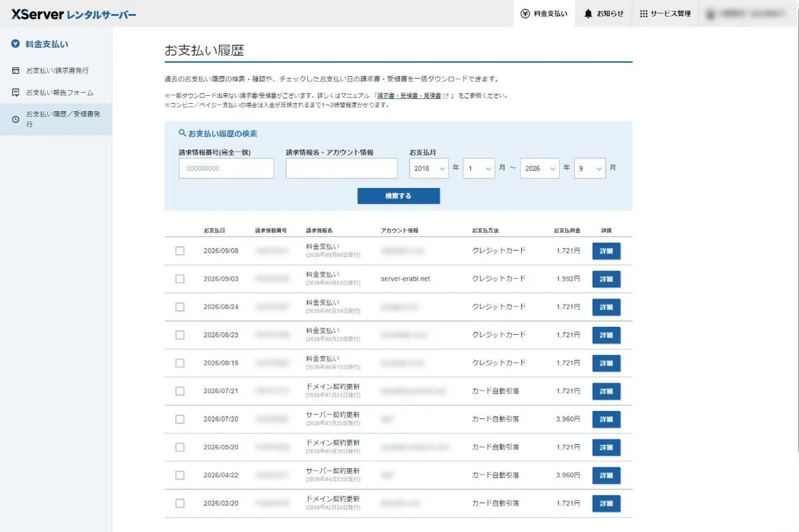Click ドメイン契約更新 in the 2026/07/21 row
The height and width of the screenshot is (532, 799).
click(333, 386)
